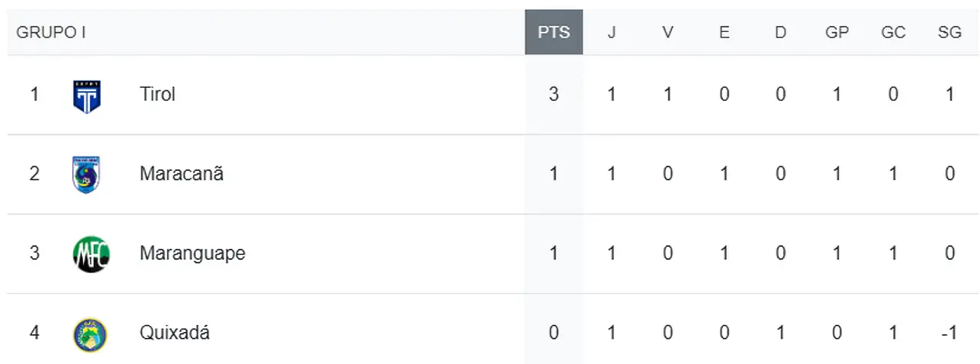Click the Maranguape MFC team crest
This screenshot has height=364, width=980.
(x=91, y=254)
